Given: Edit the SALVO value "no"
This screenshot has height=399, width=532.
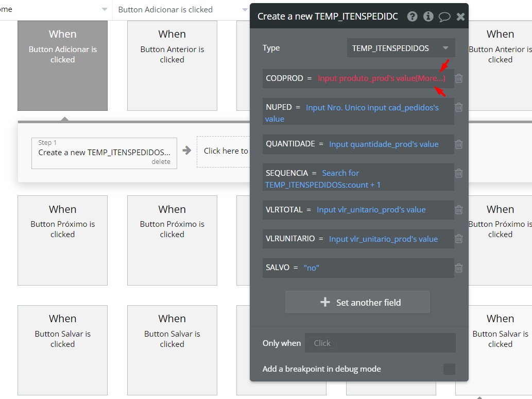Looking at the screenshot, I should coord(312,268).
